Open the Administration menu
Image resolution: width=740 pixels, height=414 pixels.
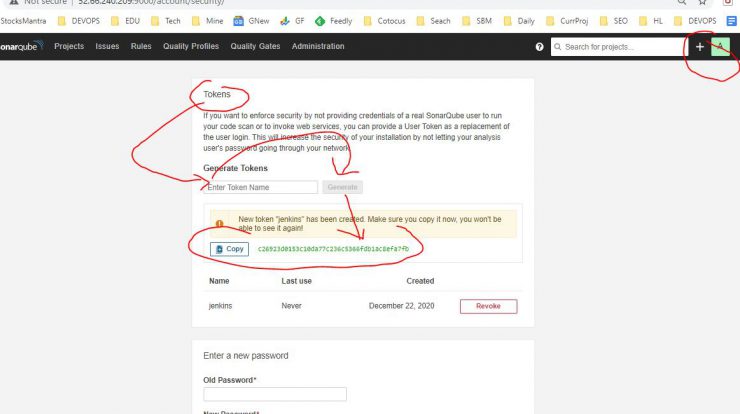pos(318,46)
